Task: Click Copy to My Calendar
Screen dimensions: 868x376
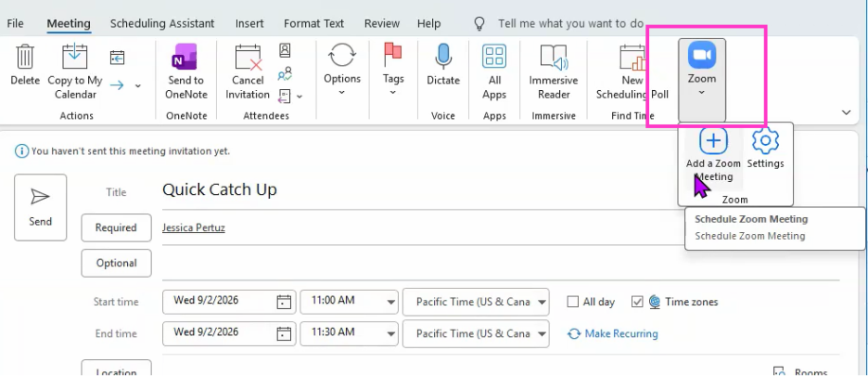Action: [x=75, y=71]
